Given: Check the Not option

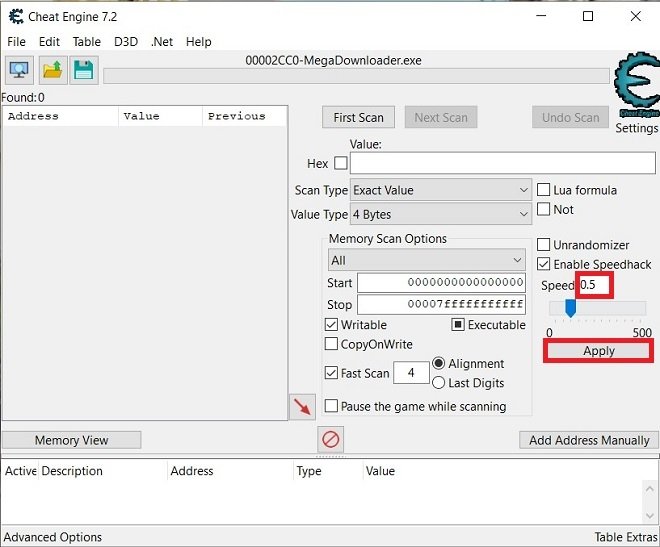Looking at the screenshot, I should click(x=543, y=209).
